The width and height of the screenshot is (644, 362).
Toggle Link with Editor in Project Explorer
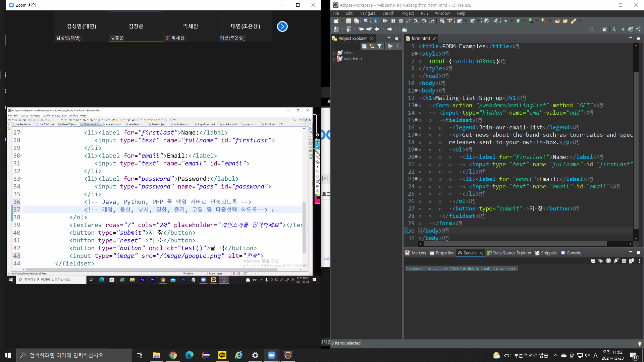372,46
